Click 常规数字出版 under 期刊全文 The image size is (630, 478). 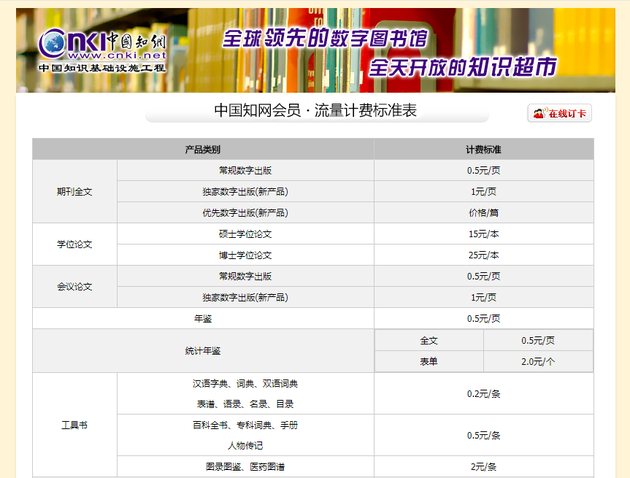point(245,170)
